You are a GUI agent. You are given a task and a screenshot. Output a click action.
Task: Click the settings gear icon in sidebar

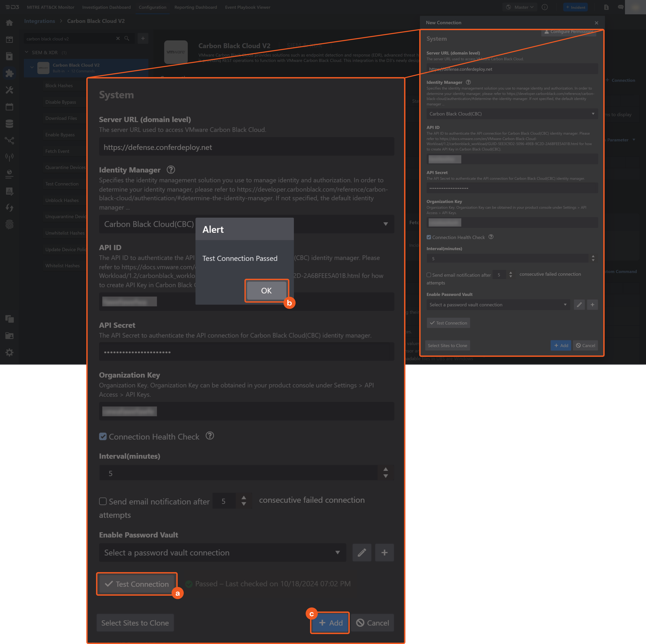(x=9, y=352)
